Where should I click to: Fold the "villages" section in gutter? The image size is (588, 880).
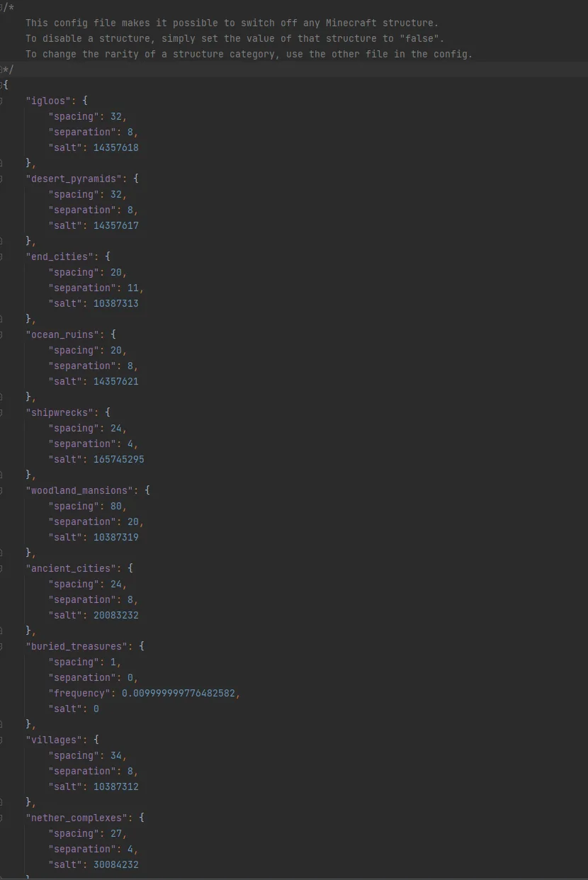[x=1, y=740]
